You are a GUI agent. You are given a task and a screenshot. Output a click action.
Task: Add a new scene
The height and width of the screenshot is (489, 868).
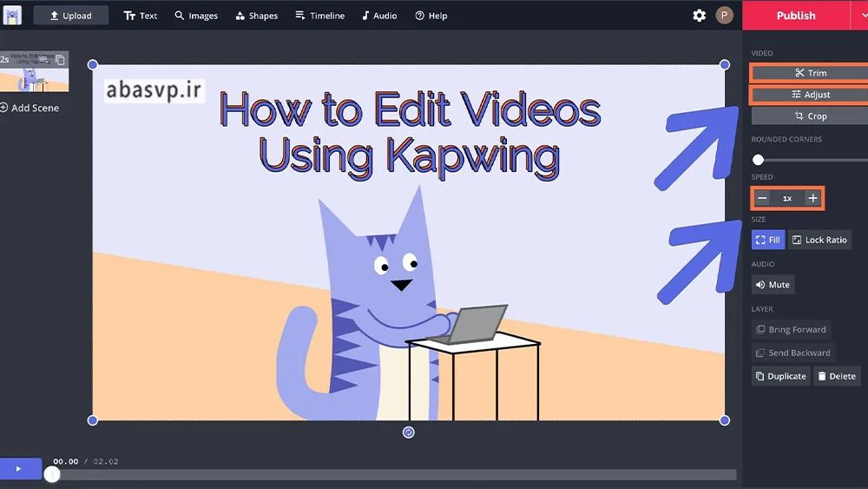click(x=30, y=108)
